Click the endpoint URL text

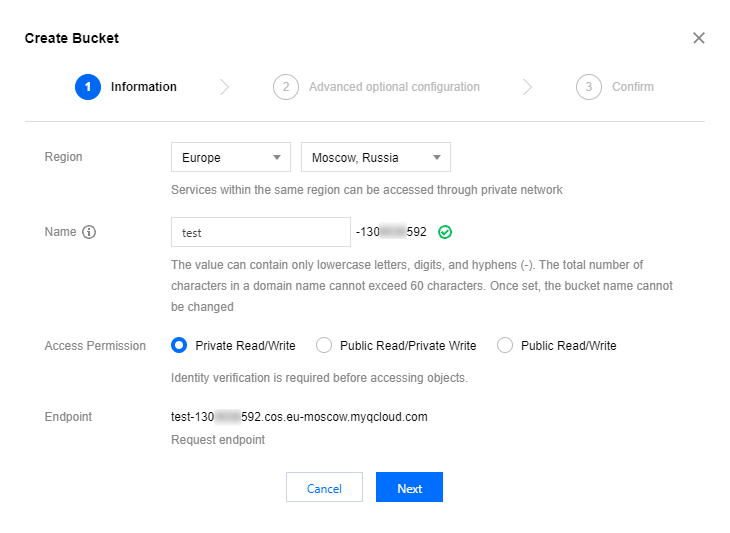(299, 417)
